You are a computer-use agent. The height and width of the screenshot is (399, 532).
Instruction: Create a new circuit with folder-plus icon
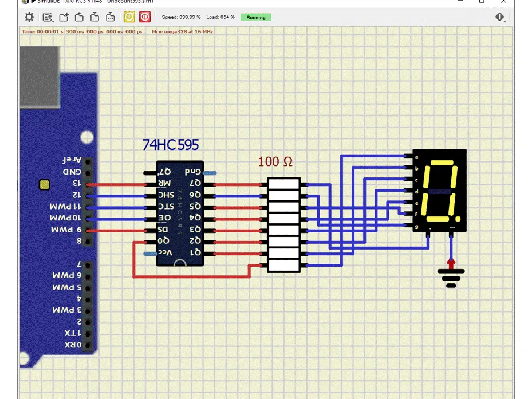(64, 17)
